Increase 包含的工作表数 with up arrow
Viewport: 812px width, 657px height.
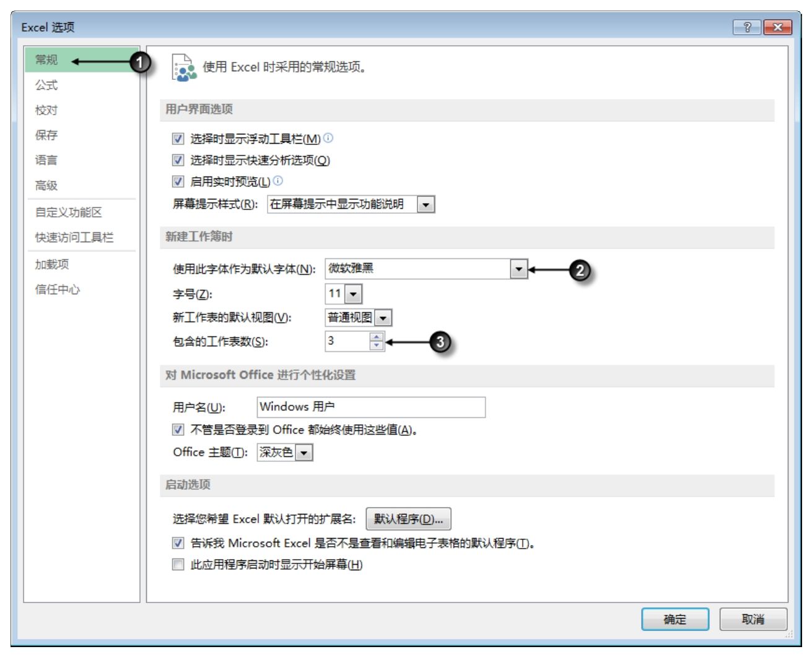377,337
